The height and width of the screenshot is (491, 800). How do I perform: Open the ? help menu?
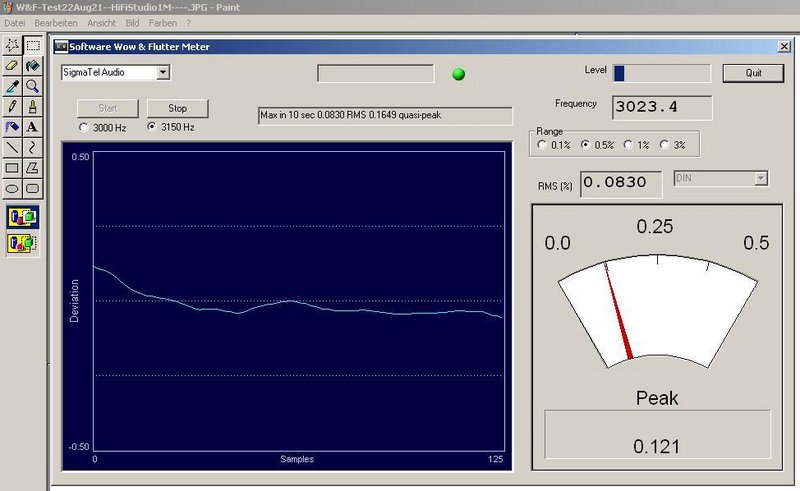pyautogui.click(x=188, y=23)
